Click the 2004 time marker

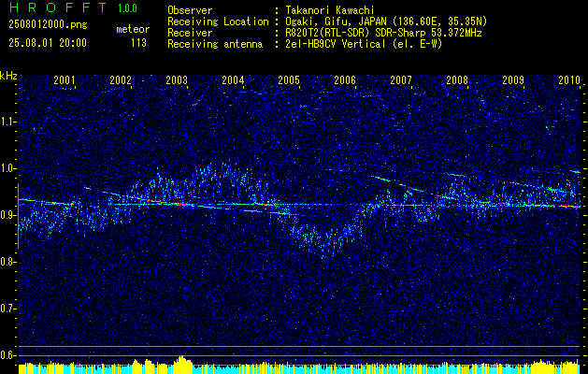(233, 79)
